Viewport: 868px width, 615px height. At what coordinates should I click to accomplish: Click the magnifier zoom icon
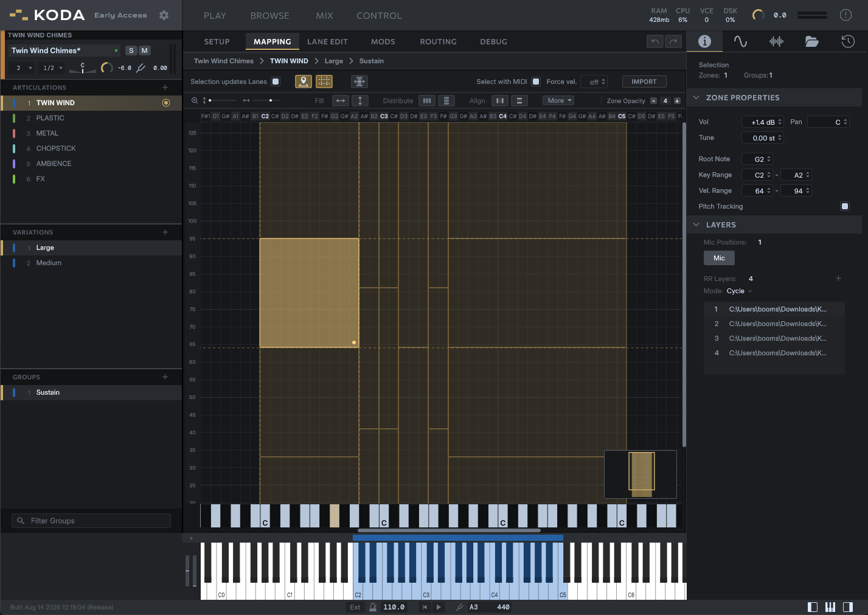[195, 100]
